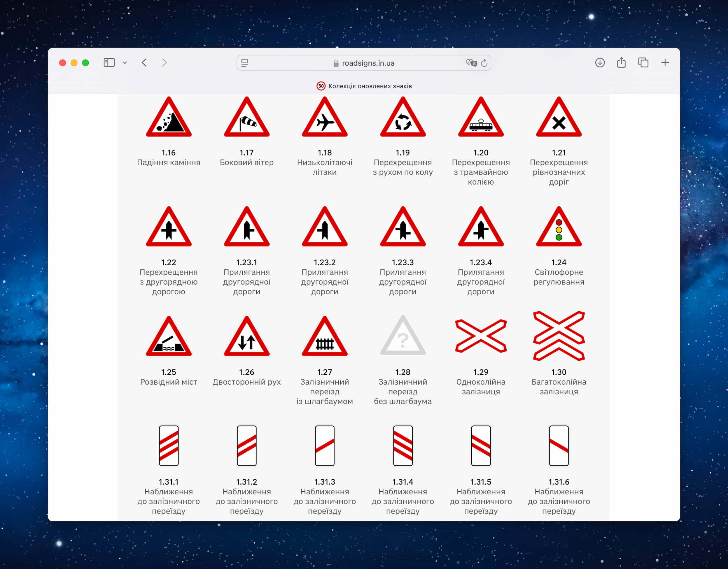Open a new tab with plus button
Image resolution: width=728 pixels, height=569 pixels.
(665, 63)
